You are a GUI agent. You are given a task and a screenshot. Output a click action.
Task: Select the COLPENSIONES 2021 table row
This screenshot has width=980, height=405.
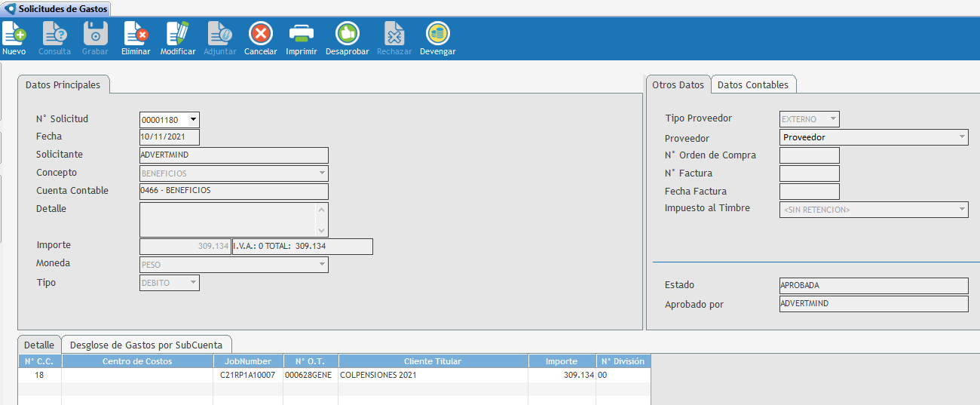point(433,375)
